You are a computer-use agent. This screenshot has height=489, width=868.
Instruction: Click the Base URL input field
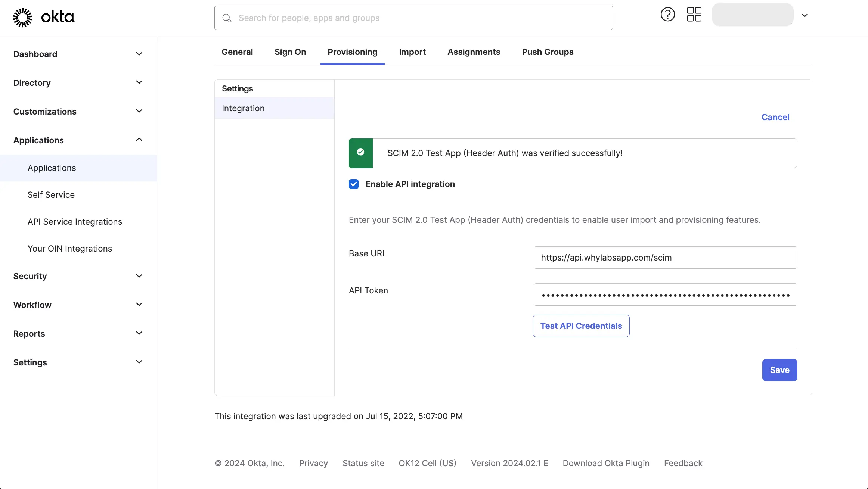665,257
